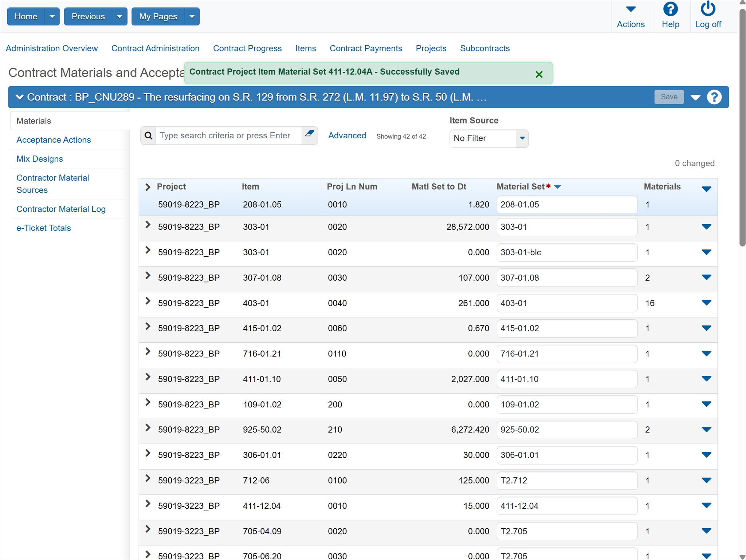Click the Previous button
Image resolution: width=746 pixels, height=560 pixels.
coord(88,17)
